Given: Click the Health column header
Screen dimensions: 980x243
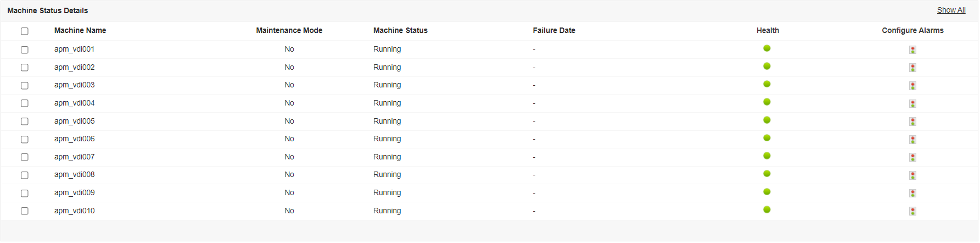Looking at the screenshot, I should coord(768,30).
